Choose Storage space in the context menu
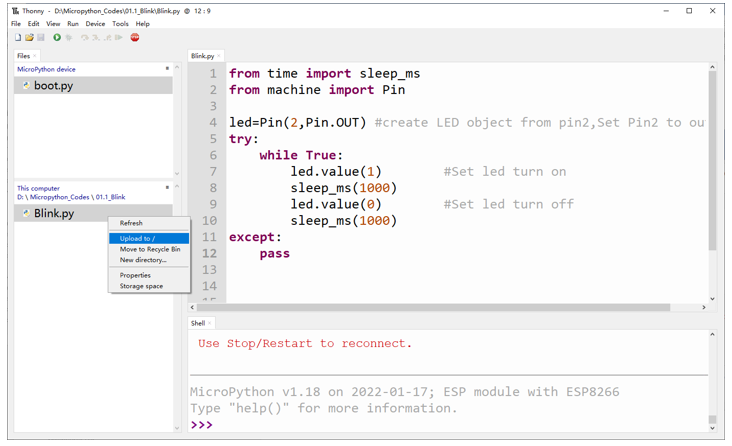Viewport: 732px width, 446px height. 149,286
